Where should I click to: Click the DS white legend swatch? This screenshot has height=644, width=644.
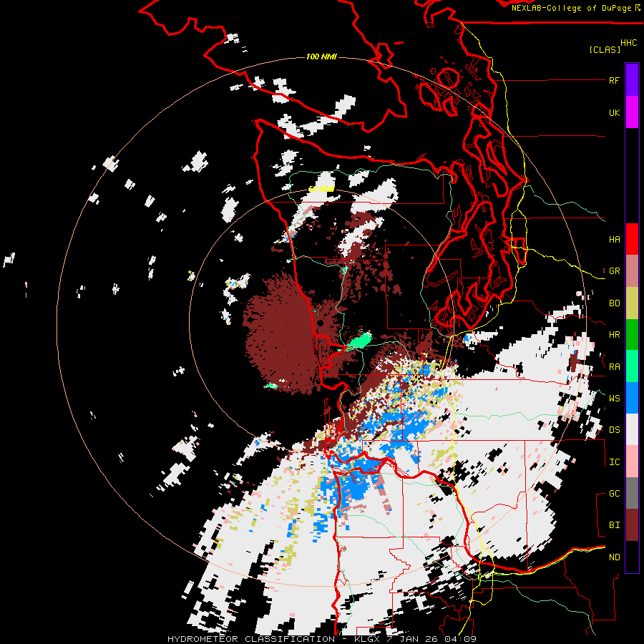coord(632,429)
